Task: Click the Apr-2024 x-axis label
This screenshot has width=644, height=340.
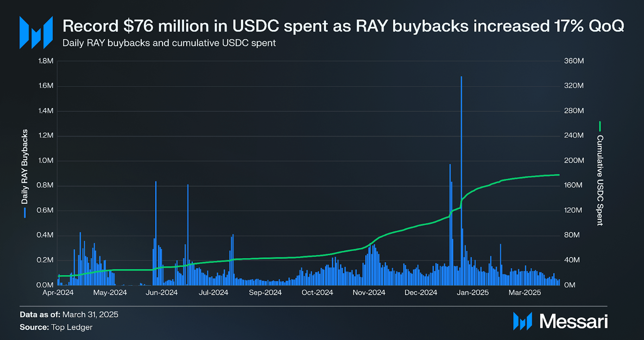Action: tap(58, 293)
